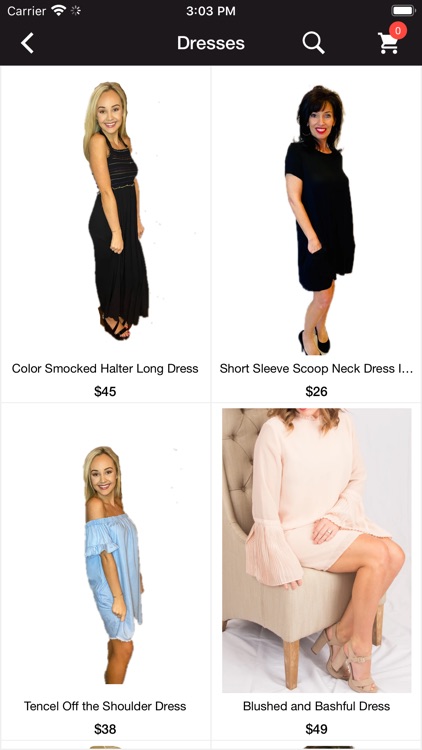
Task: Open the blue Tencel Off the Shoulder photo
Action: pyautogui.click(x=113, y=564)
